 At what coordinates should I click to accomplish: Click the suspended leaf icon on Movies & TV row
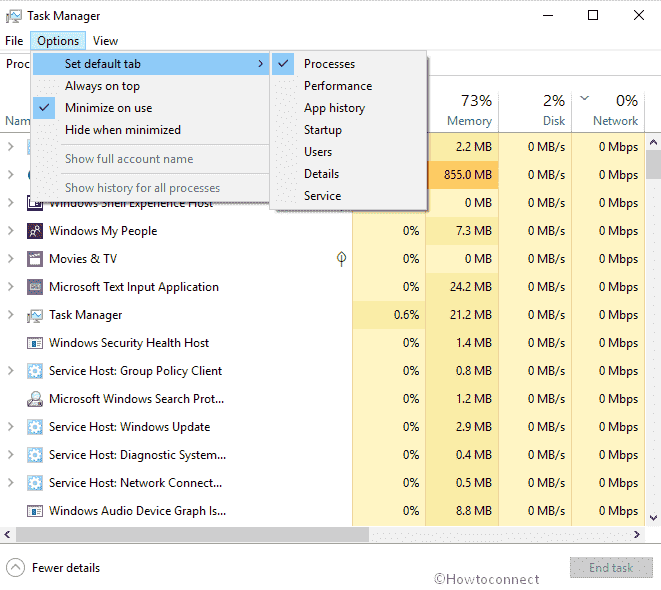coord(341,259)
